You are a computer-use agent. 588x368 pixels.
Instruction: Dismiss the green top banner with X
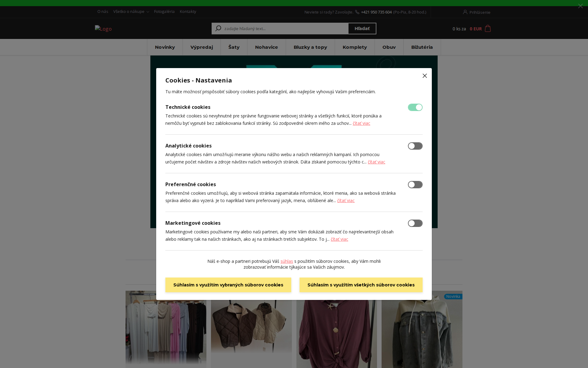(580, 6)
